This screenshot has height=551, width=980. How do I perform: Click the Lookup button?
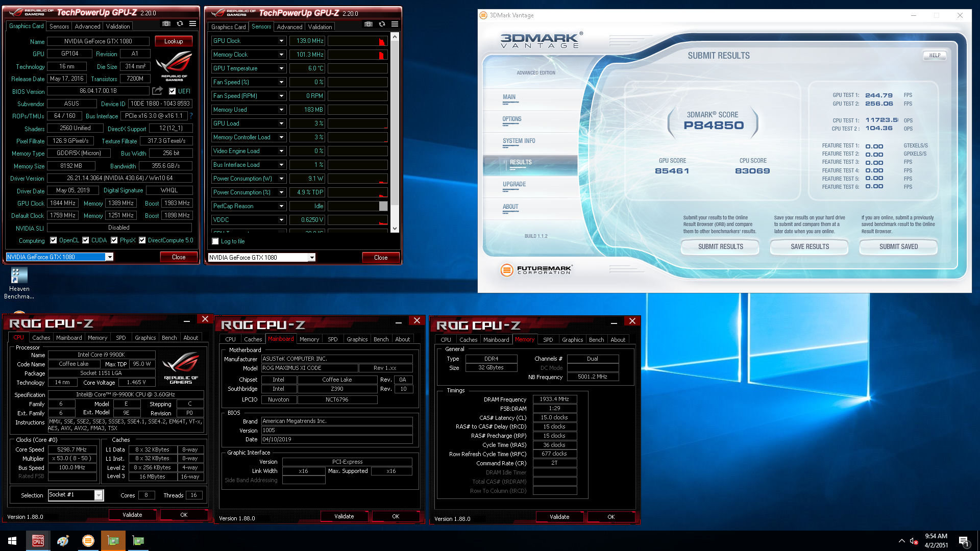[x=174, y=41]
